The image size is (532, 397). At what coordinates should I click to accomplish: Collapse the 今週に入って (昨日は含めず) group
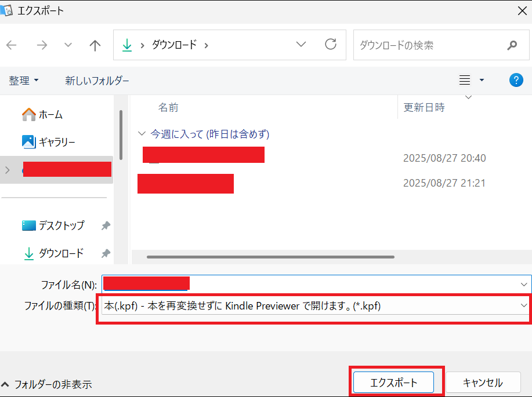142,133
